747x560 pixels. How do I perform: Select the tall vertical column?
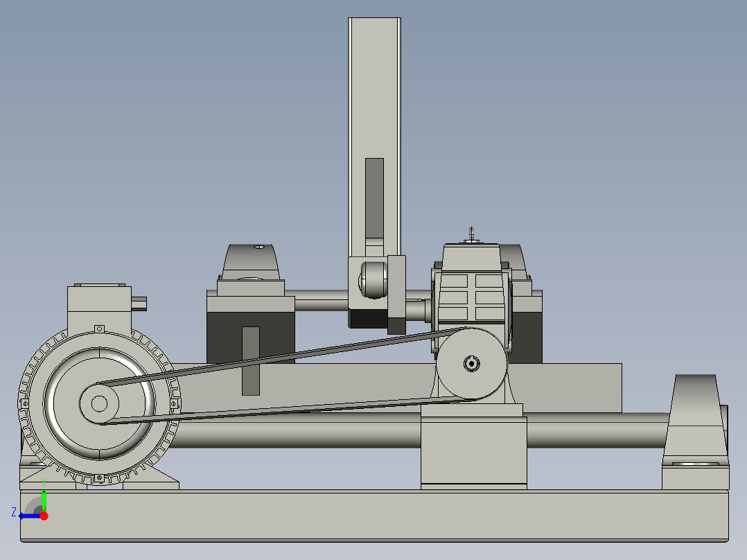coord(374,138)
